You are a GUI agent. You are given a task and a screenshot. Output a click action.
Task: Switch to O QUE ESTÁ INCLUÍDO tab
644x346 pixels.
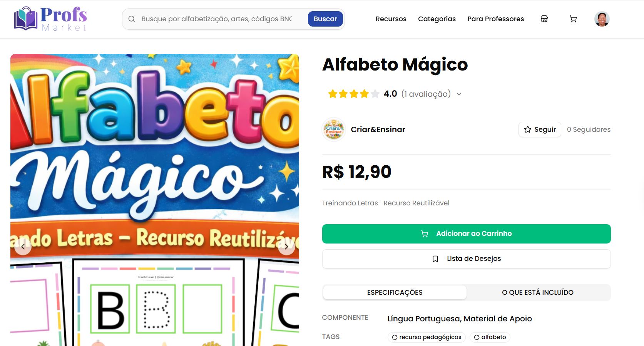tap(538, 292)
